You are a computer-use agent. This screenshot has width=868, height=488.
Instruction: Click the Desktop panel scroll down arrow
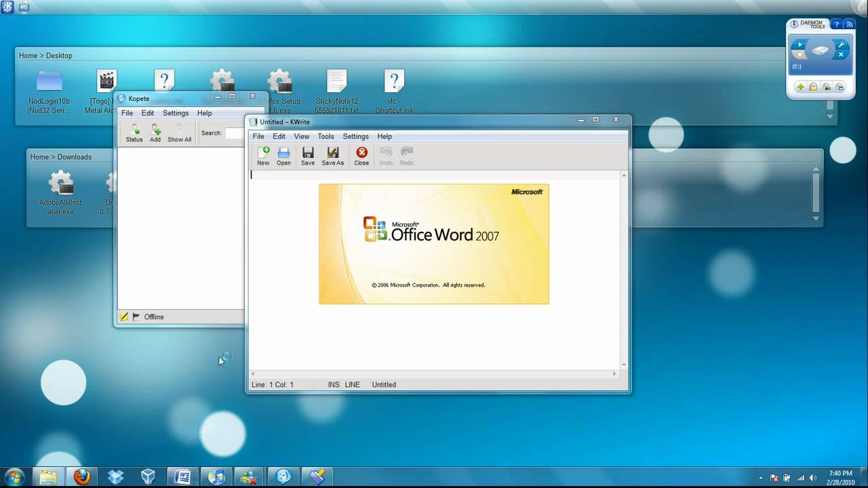coord(830,117)
